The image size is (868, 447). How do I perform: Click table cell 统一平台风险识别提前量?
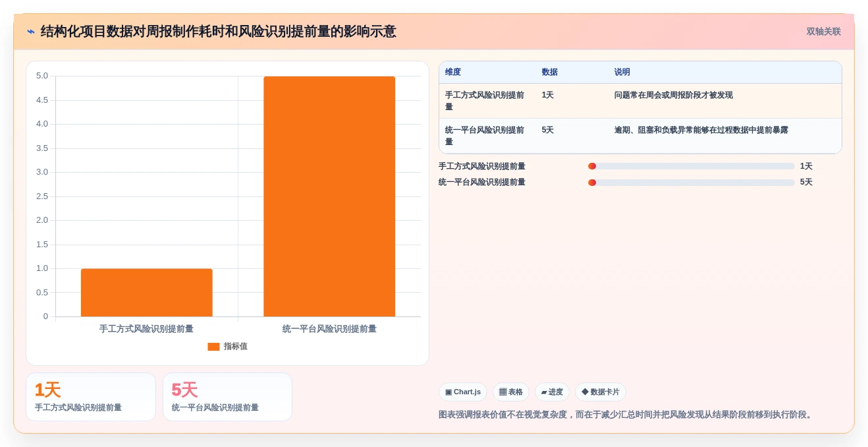pos(486,136)
